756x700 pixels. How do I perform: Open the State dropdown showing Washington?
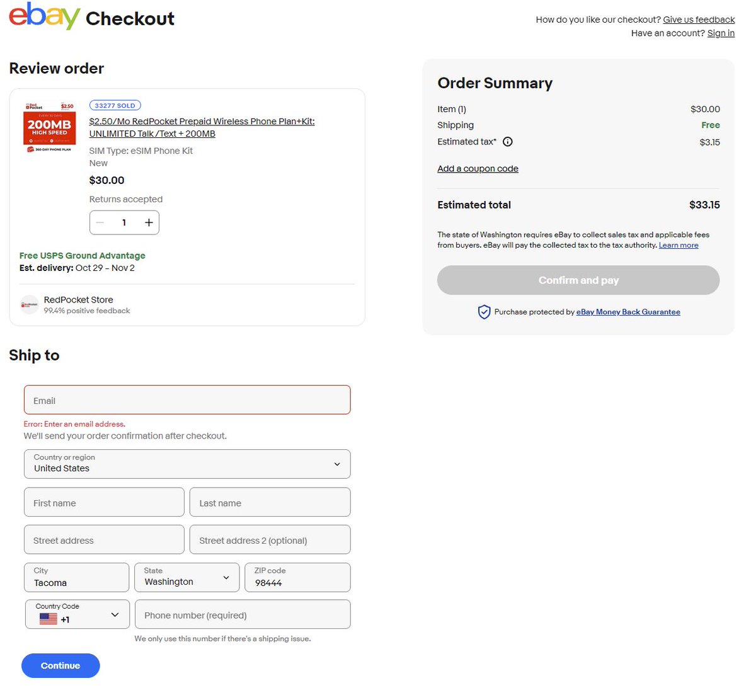tap(187, 577)
